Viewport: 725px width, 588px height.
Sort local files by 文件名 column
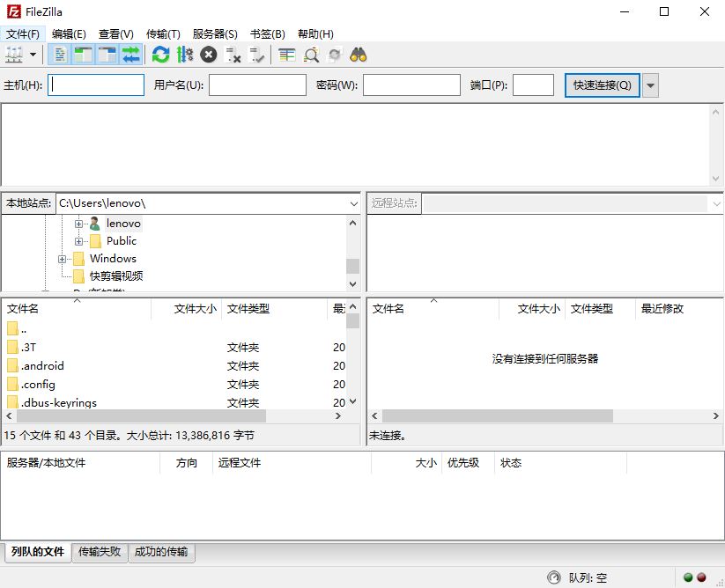pos(77,309)
